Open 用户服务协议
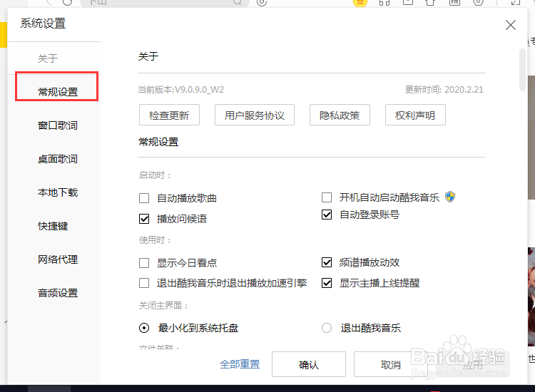 pos(255,115)
